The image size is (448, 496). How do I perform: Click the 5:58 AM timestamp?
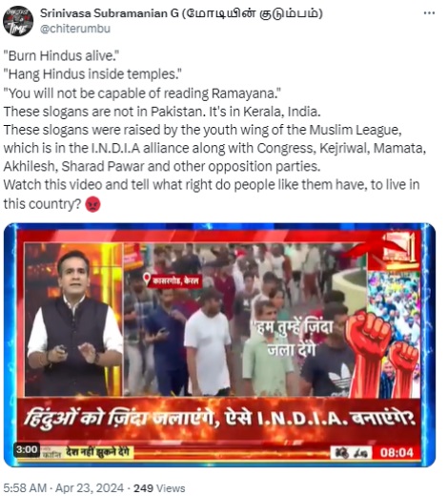[25, 487]
